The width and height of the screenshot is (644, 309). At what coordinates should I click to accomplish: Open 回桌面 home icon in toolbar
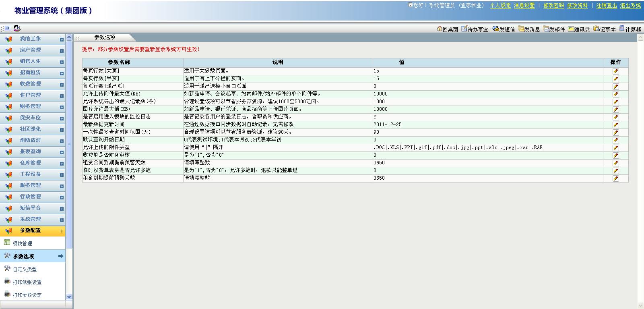(x=448, y=29)
